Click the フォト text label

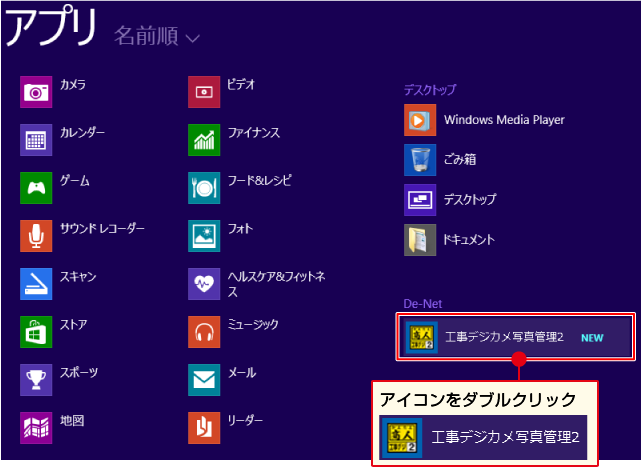pos(240,229)
